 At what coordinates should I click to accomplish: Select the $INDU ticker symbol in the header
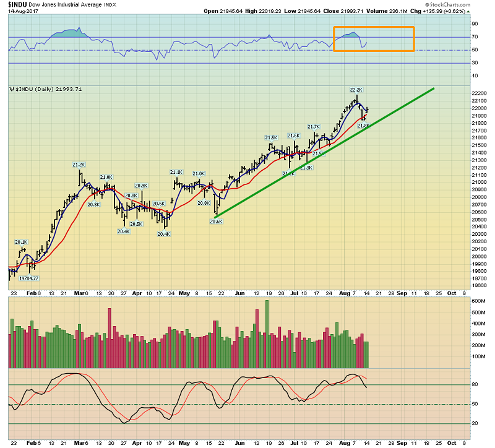[x=17, y=4]
